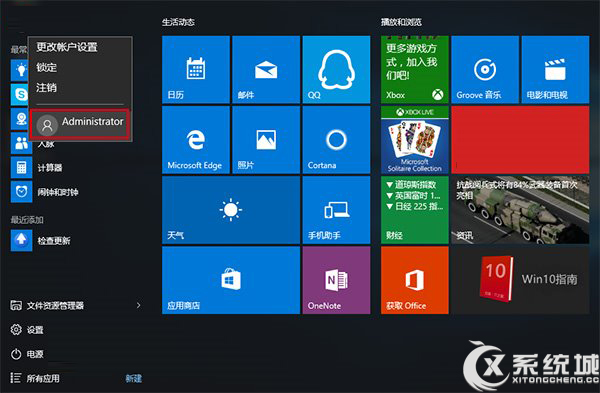Select 更改帐户设置 in account menu
The width and height of the screenshot is (600, 393).
tap(67, 47)
